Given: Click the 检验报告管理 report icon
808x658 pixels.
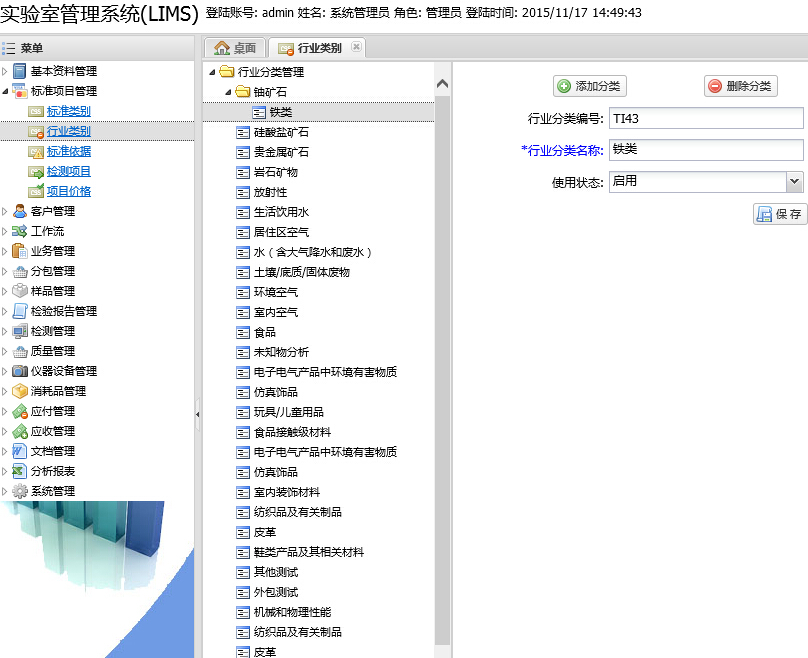Looking at the screenshot, I should [20, 311].
